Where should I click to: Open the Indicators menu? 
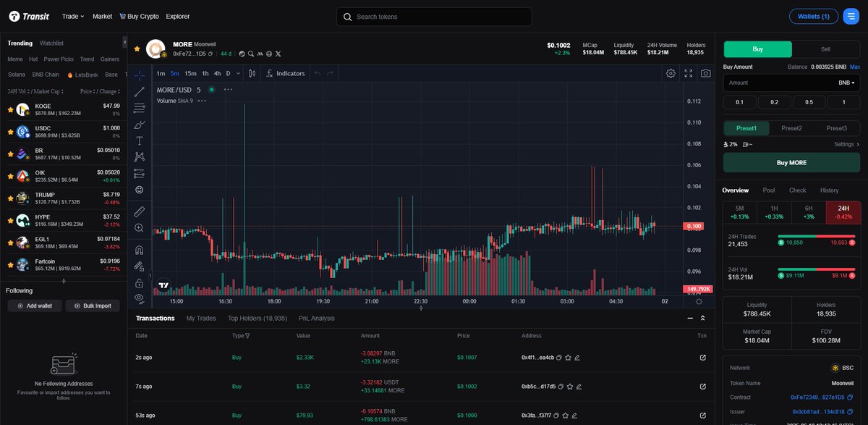coord(285,73)
